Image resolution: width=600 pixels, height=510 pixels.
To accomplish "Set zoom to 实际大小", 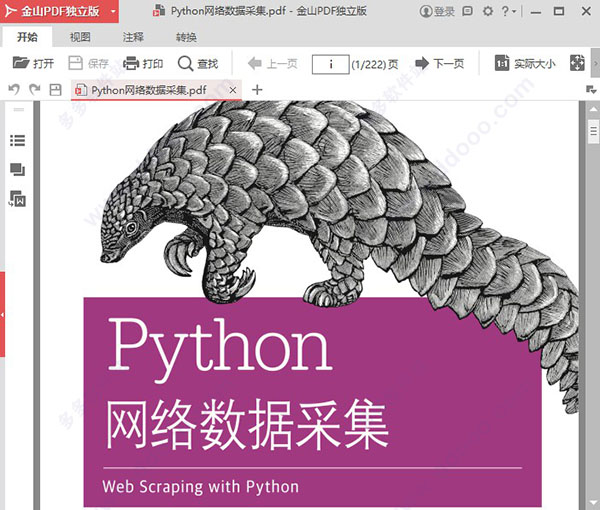I will click(x=525, y=64).
